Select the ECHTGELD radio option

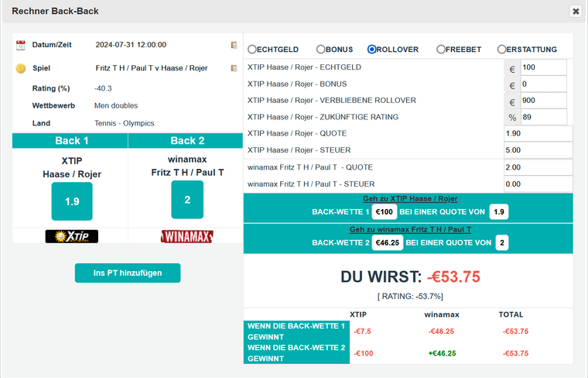coord(252,49)
